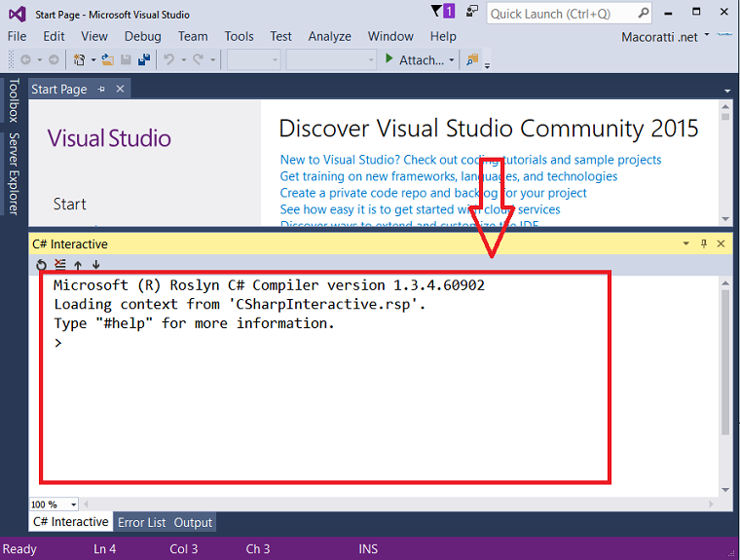Screen dimensions: 740x560
Task: Expand the Attach button dropdown arrow
Action: (x=452, y=60)
